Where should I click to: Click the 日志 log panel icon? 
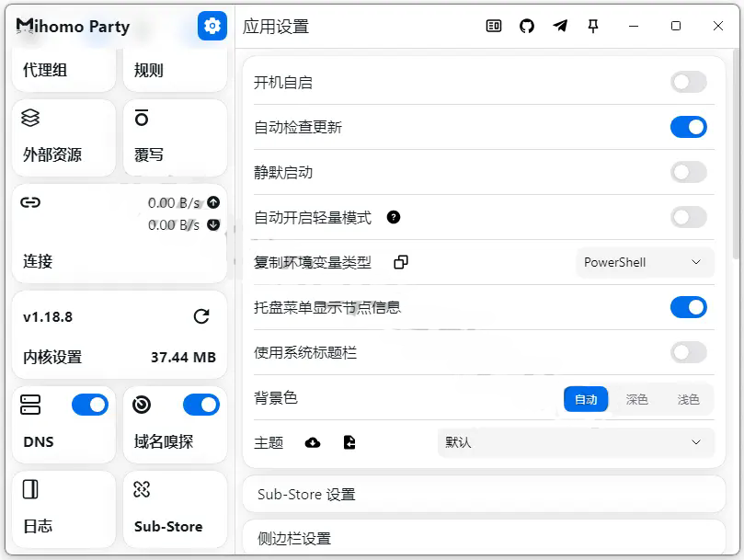pyautogui.click(x=30, y=489)
